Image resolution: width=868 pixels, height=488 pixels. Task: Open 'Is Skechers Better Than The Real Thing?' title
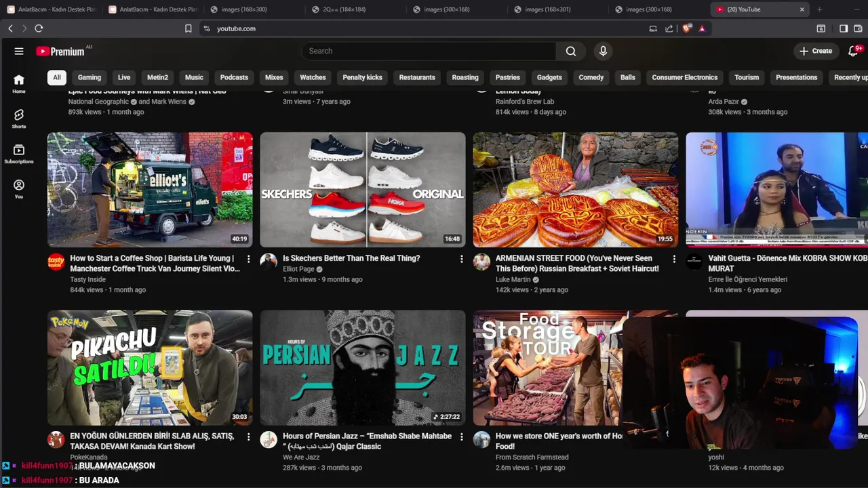[x=351, y=258]
